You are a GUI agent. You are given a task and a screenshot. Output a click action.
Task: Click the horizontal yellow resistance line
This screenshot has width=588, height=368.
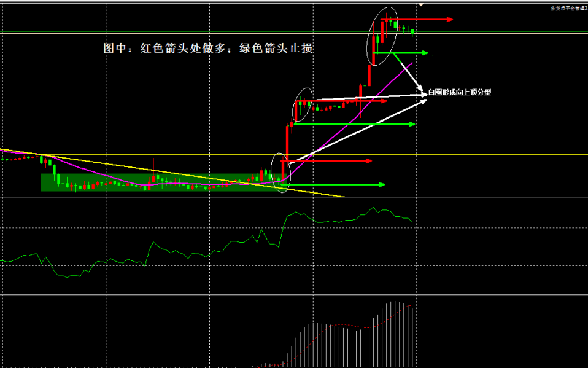point(460,154)
